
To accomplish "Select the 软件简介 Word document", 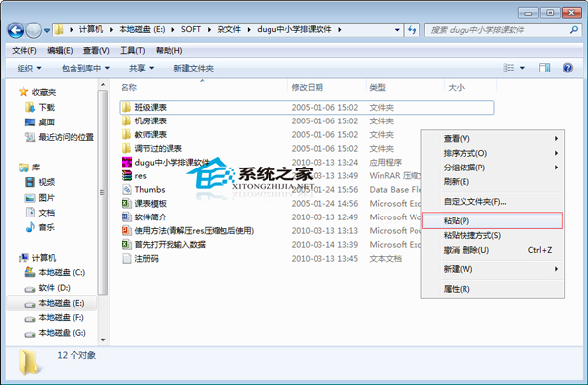I will point(144,217).
